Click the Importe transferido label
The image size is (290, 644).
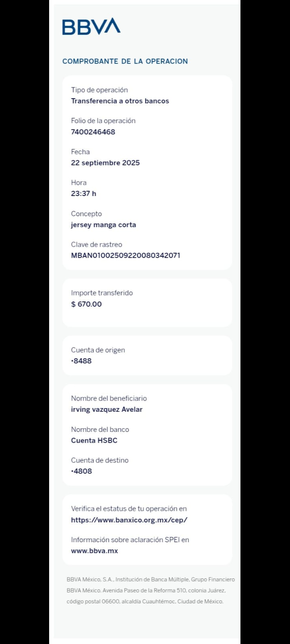(x=101, y=293)
